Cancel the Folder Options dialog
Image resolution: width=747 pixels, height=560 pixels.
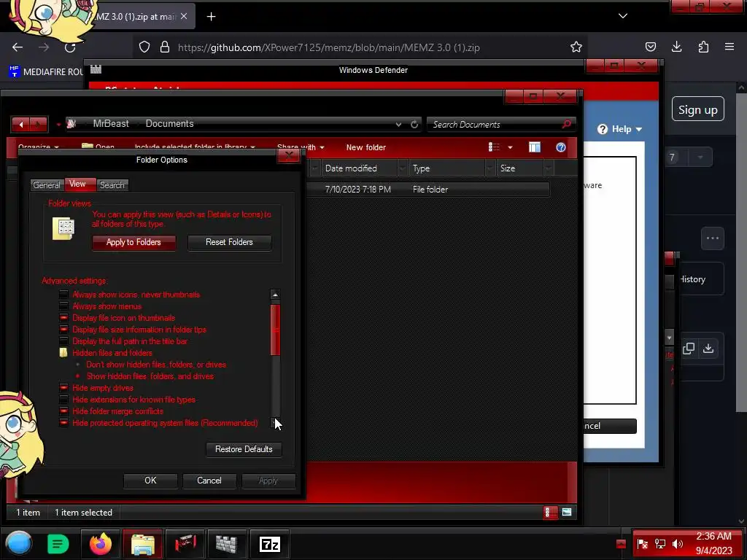click(209, 481)
